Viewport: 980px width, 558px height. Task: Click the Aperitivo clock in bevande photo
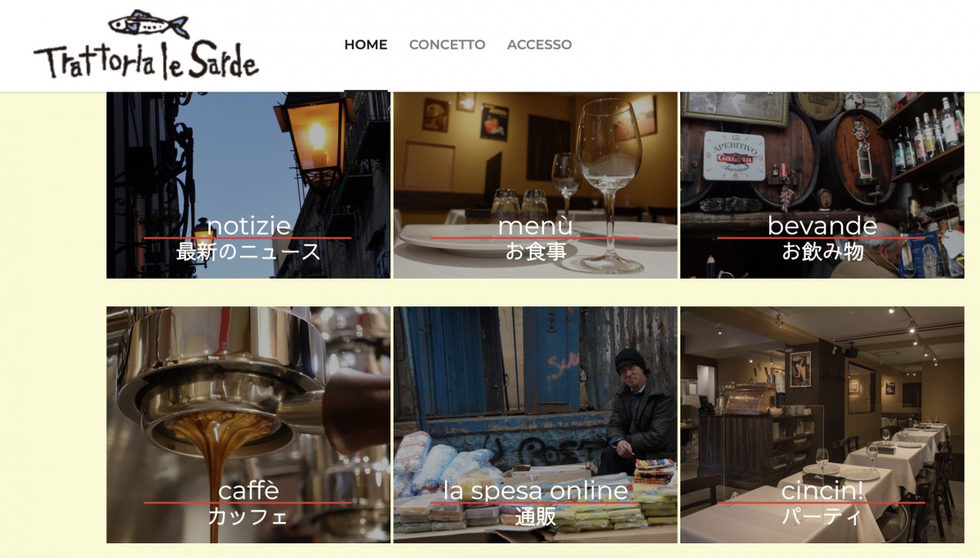(733, 155)
